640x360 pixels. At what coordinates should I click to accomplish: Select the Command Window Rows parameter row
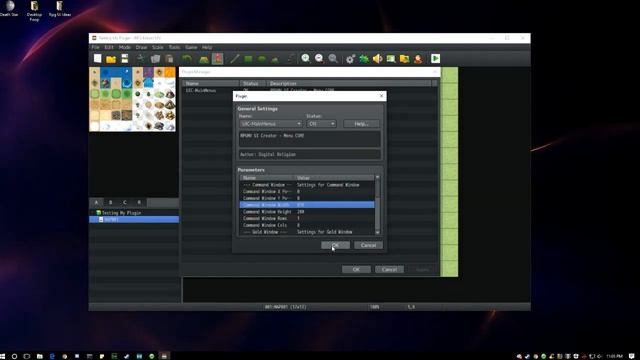click(x=307, y=218)
